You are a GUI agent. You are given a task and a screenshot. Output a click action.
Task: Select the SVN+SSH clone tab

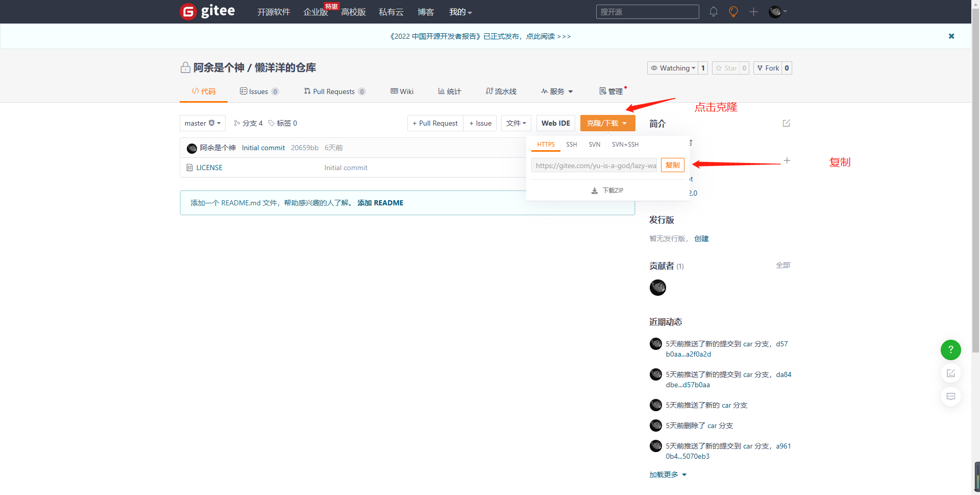point(625,145)
